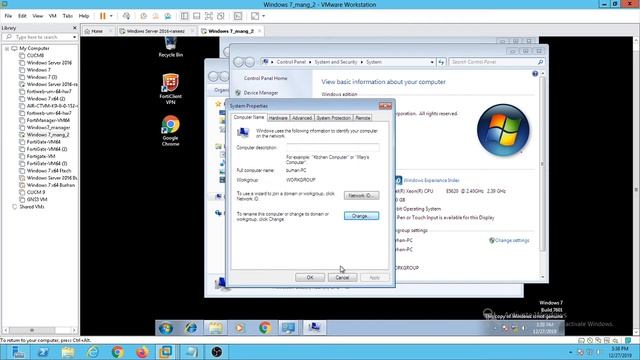Select Windows 7_mang_2 in the library tree
This screenshot has width=640, height=360.
tap(48, 135)
